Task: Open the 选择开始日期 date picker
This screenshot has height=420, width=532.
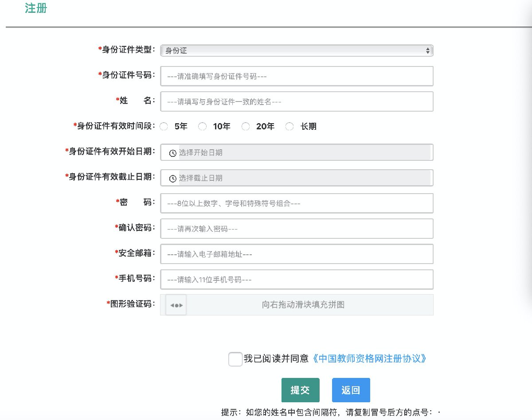Action: (304, 152)
